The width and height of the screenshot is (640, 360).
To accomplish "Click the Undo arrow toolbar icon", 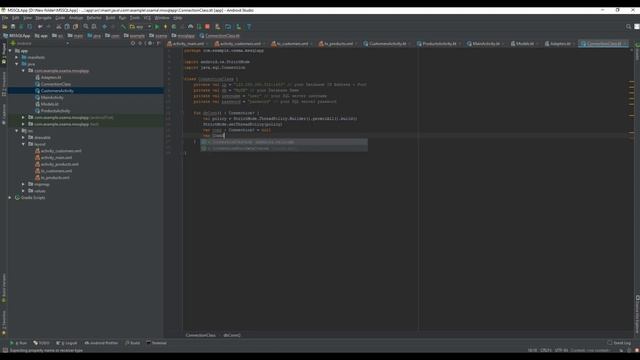I will tap(40, 27).
